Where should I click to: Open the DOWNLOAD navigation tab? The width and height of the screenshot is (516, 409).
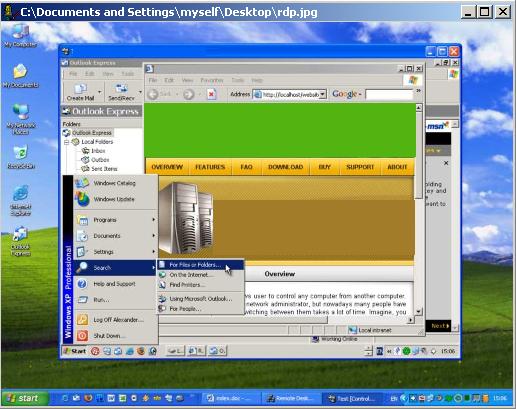286,167
